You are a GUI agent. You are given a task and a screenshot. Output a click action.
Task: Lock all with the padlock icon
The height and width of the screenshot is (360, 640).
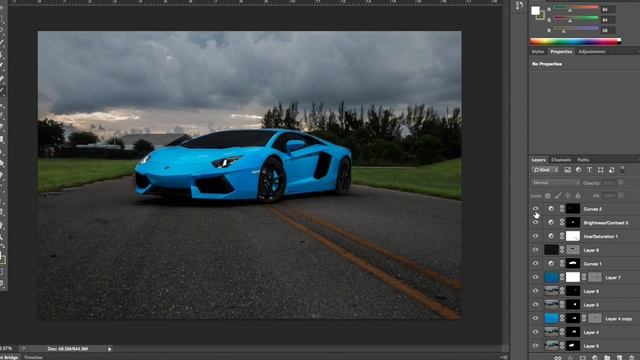pyautogui.click(x=578, y=196)
